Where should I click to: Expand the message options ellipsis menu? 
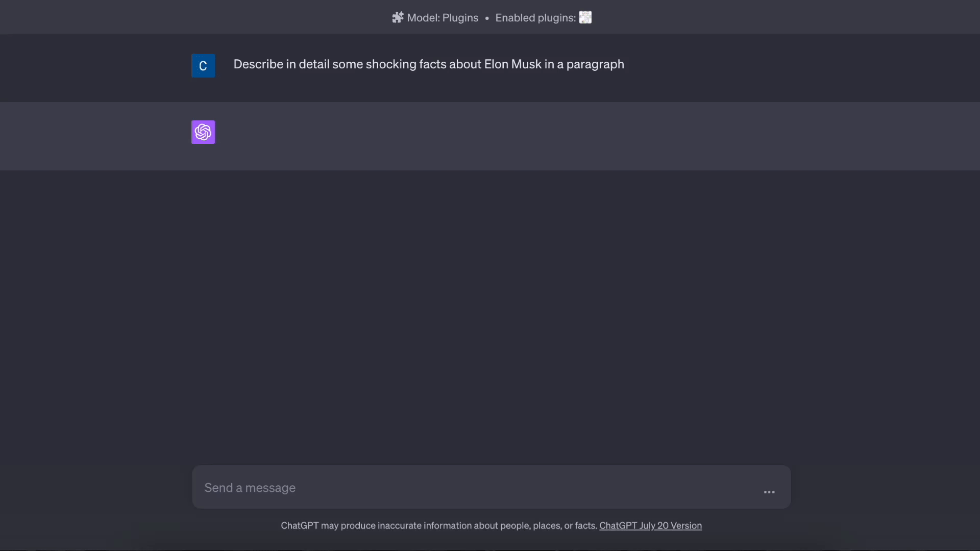click(x=769, y=491)
